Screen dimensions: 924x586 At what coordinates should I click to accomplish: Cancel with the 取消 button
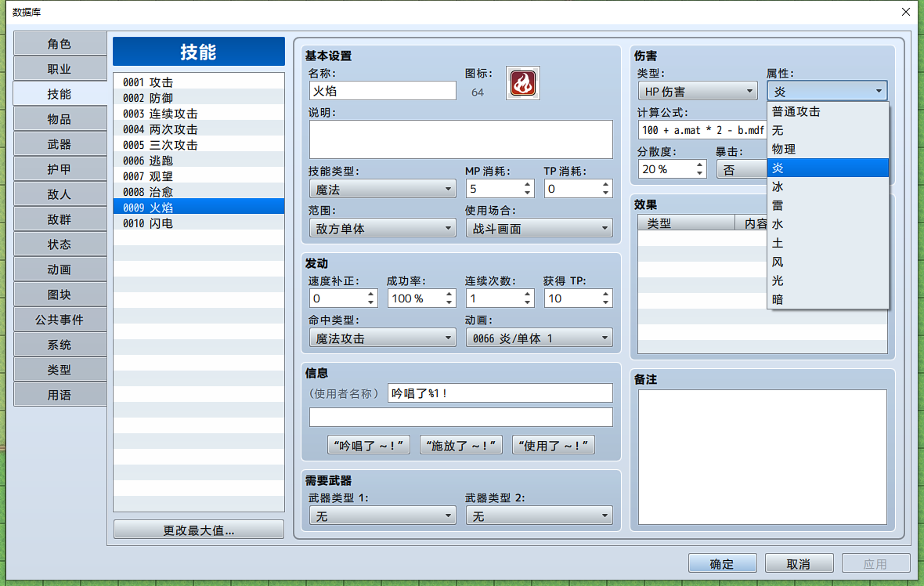pos(799,563)
